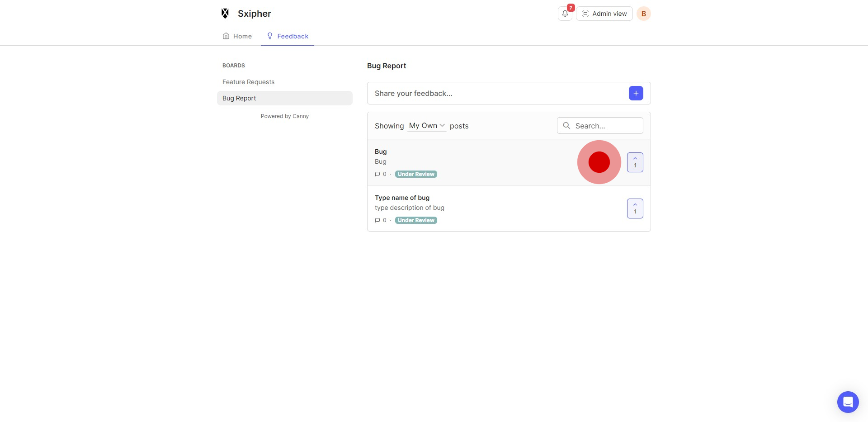Toggle upvote on the Bug post
The height and width of the screenshot is (422, 868).
(635, 162)
